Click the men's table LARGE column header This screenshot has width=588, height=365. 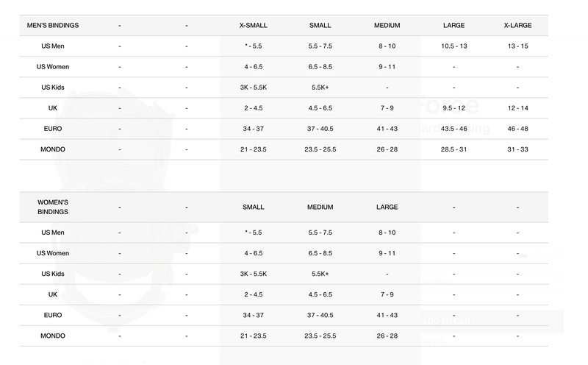pyautogui.click(x=453, y=25)
